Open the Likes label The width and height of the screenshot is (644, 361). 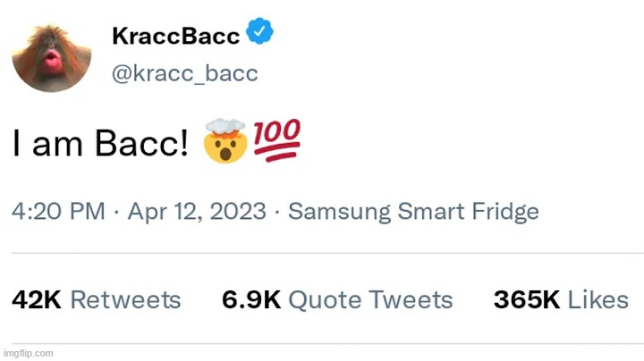[x=598, y=300]
